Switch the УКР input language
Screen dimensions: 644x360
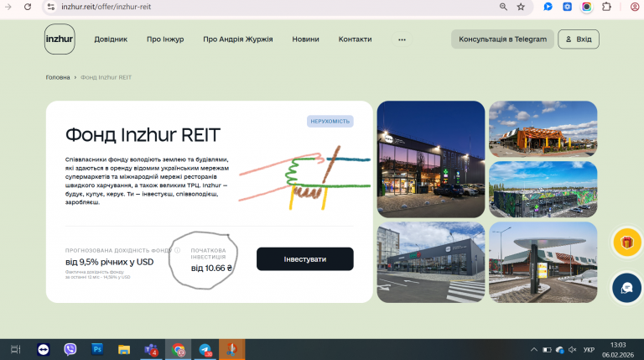[x=589, y=350]
